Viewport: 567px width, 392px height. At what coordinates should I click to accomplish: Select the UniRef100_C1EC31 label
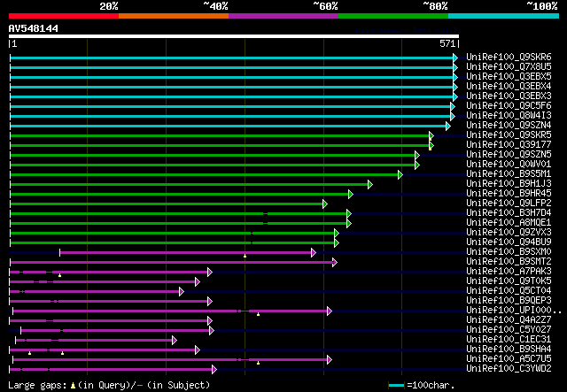pos(509,340)
